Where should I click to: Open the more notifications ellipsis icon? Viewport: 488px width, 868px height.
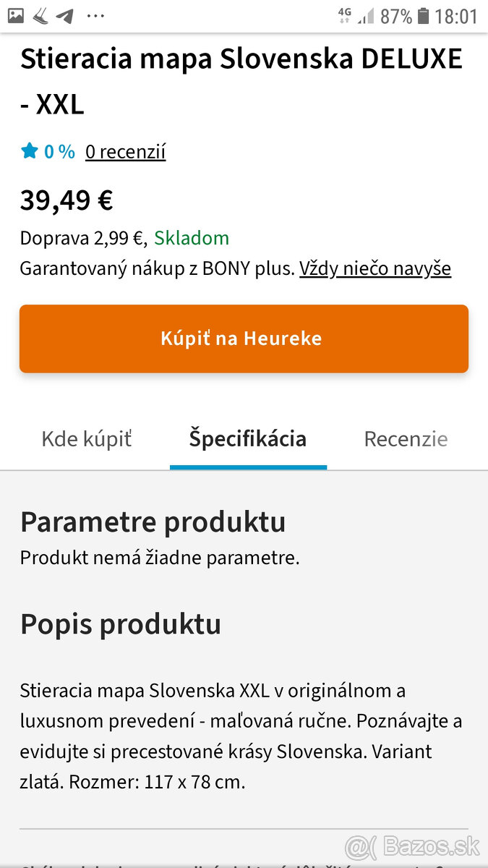click(x=95, y=15)
